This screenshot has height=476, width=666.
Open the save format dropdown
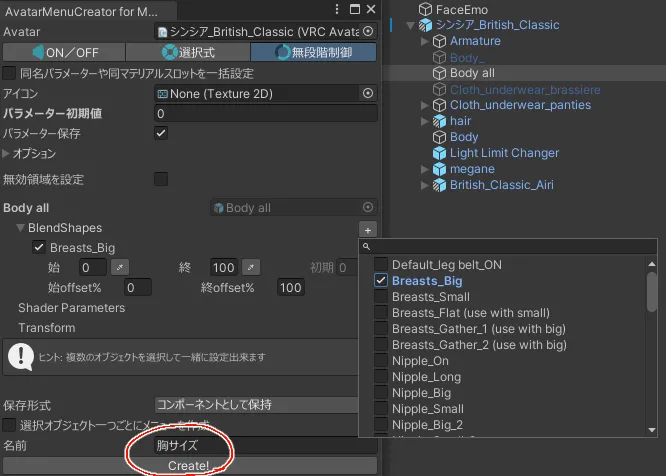(x=257, y=405)
